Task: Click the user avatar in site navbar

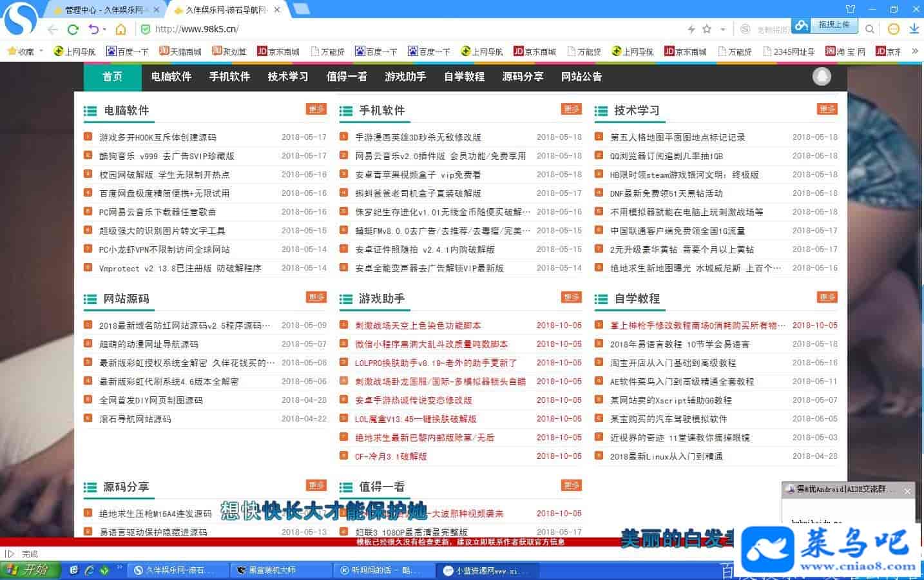Action: click(821, 77)
